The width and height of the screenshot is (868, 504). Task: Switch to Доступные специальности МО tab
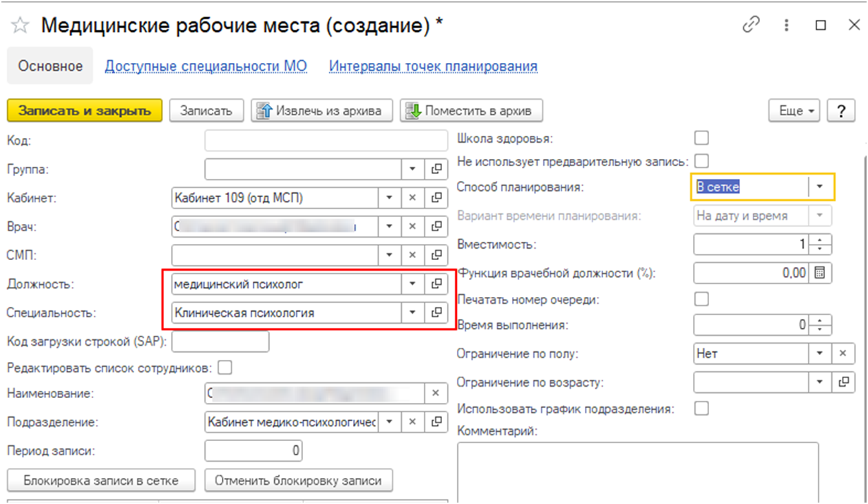click(x=206, y=66)
